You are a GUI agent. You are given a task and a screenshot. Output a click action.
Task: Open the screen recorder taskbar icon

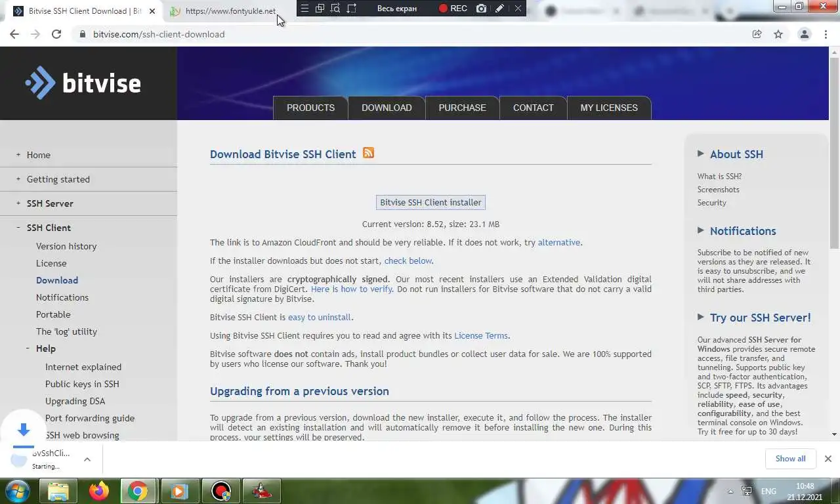221,491
